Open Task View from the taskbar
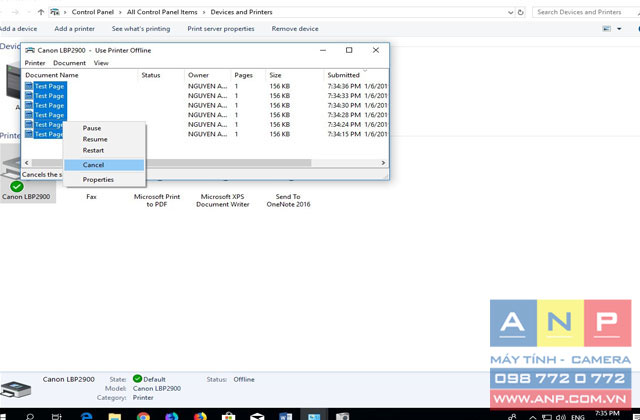The height and width of the screenshot is (420, 640). point(57,416)
